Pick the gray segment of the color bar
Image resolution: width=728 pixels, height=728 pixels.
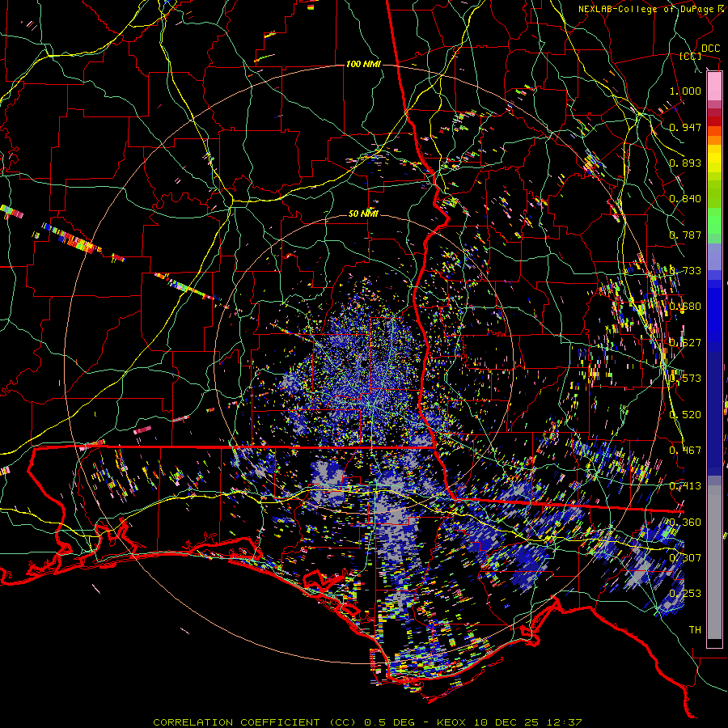(x=714, y=562)
